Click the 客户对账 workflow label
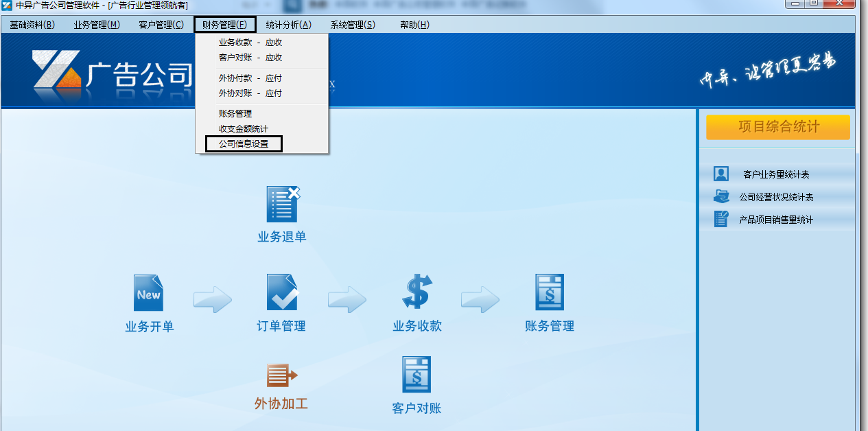Image resolution: width=868 pixels, height=431 pixels. click(x=417, y=408)
